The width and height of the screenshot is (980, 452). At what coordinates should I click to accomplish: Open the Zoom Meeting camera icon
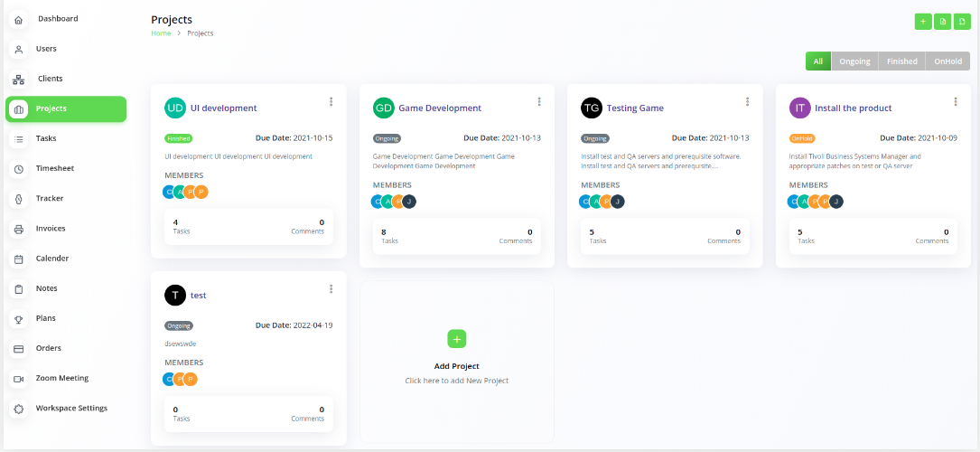click(x=19, y=379)
